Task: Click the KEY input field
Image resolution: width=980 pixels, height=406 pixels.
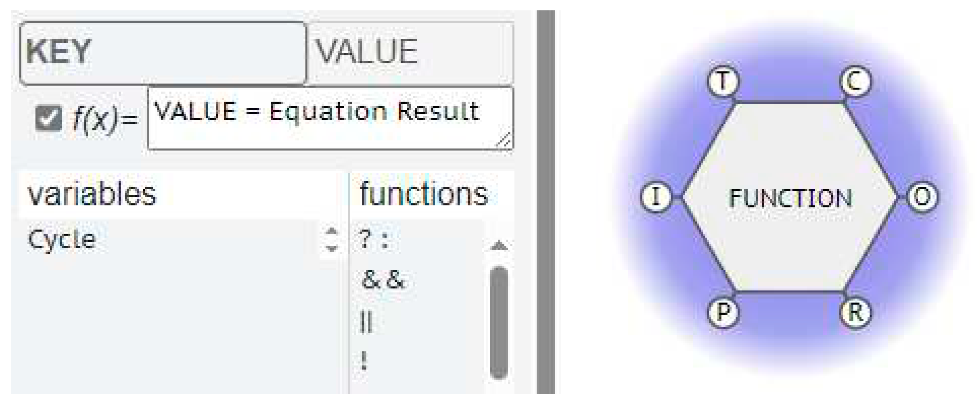Action: click(163, 53)
